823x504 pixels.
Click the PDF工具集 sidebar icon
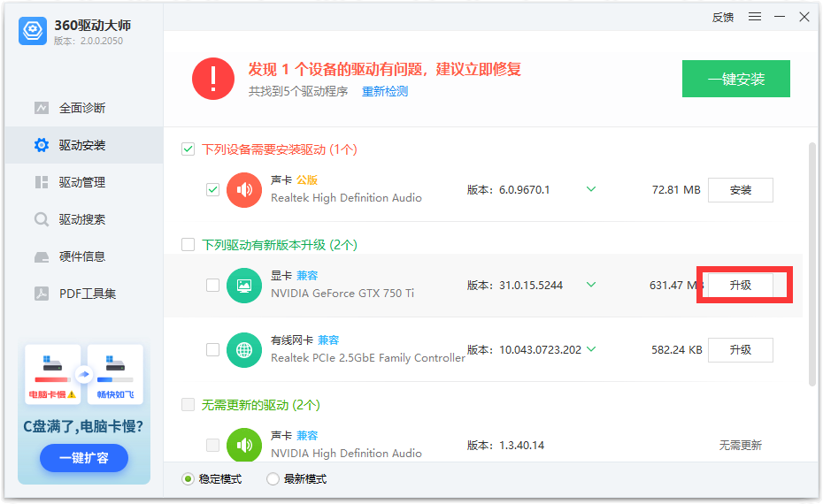pyautogui.click(x=42, y=294)
